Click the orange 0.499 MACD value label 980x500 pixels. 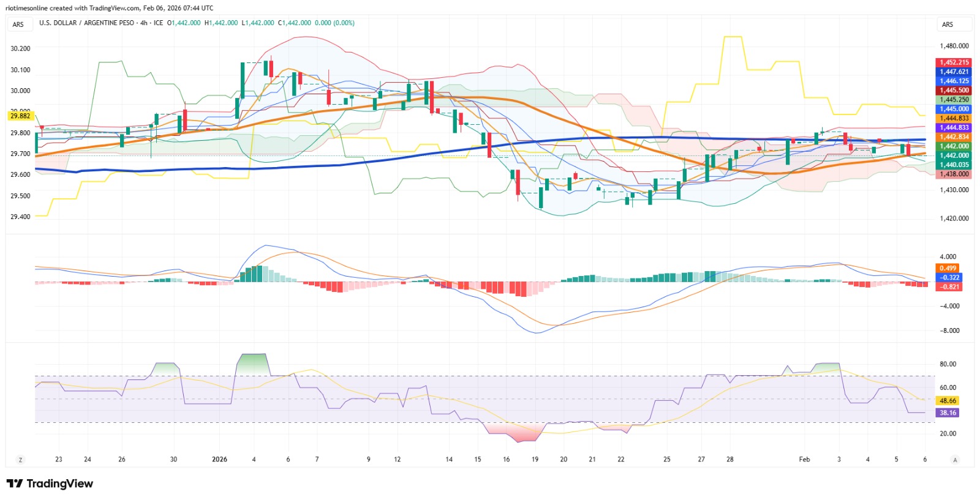click(x=948, y=268)
